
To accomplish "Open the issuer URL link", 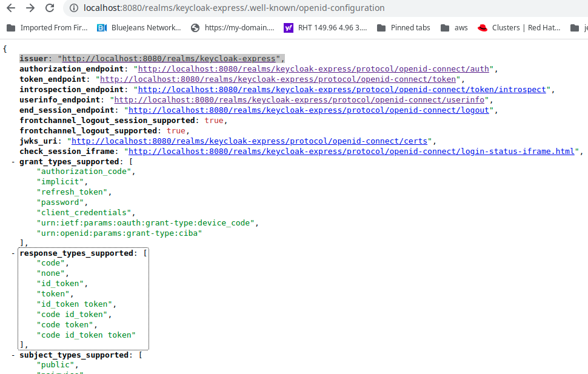I will (x=169, y=59).
